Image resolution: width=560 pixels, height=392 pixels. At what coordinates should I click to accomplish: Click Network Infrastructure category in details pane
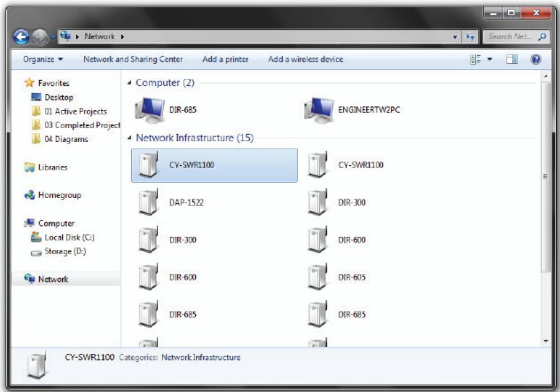[201, 357]
